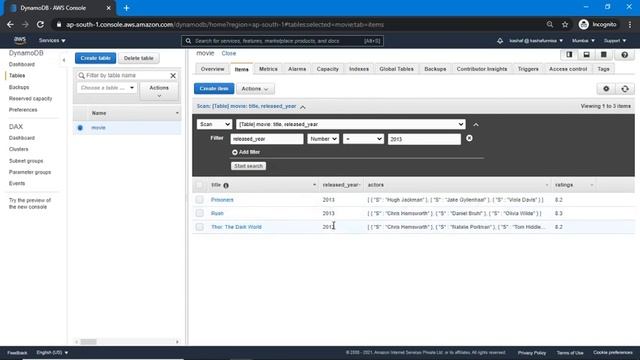Open a new browser tab
This screenshot has height=360, width=640.
(x=127, y=8)
